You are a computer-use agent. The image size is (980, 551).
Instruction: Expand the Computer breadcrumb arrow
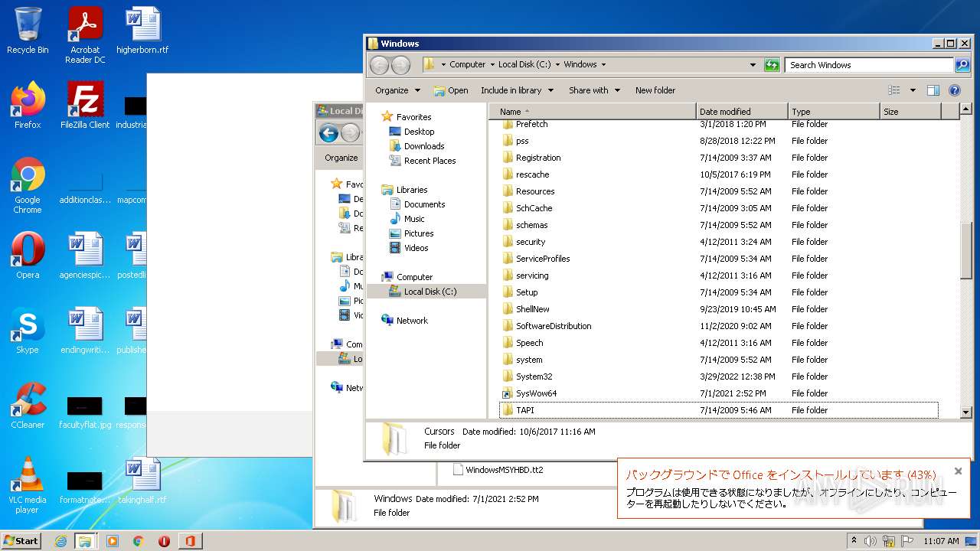click(492, 65)
